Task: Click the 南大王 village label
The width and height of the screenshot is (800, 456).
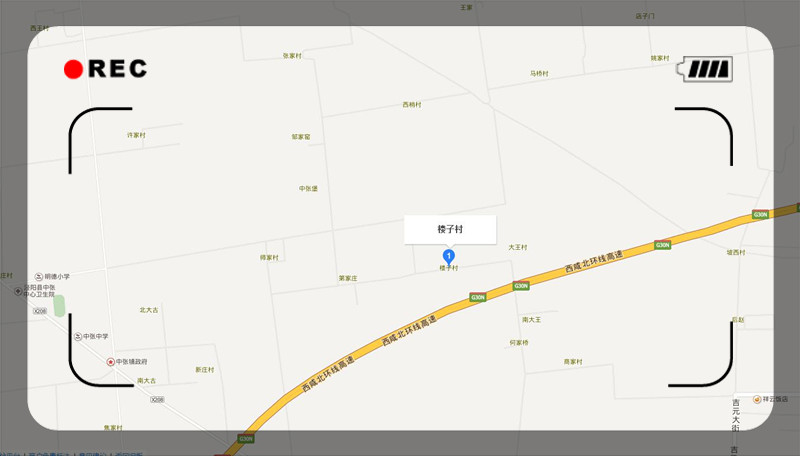Action: click(531, 320)
